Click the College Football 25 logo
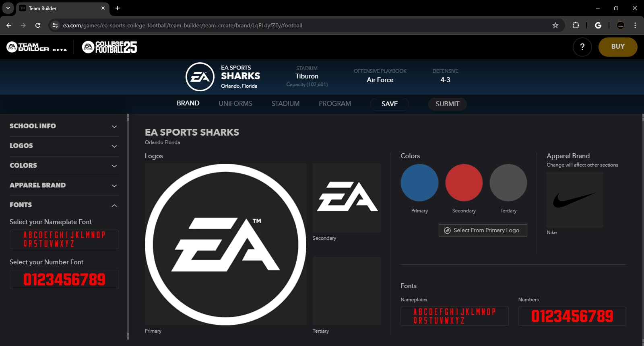The image size is (644, 346). 109,47
